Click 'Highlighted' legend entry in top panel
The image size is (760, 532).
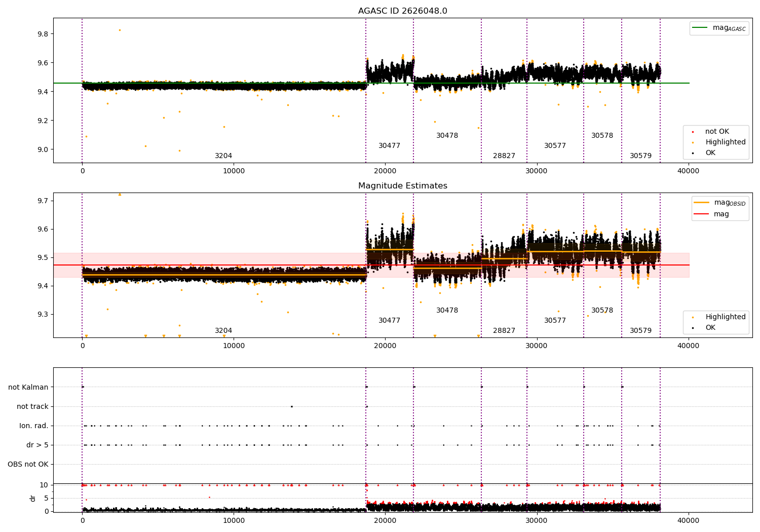point(718,142)
